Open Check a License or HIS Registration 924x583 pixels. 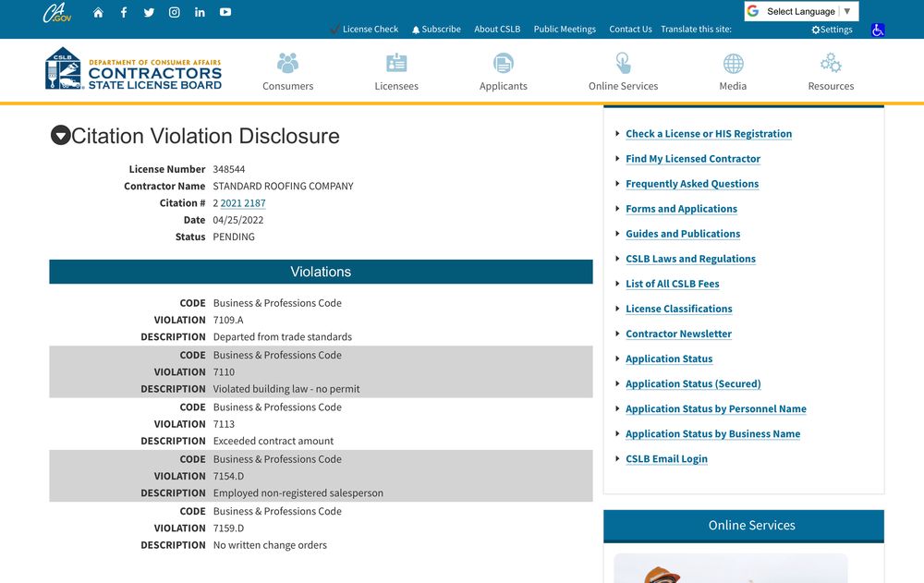(x=708, y=134)
